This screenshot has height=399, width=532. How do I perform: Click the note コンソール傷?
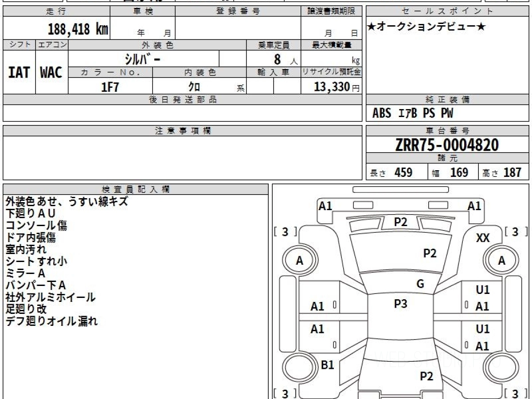[x=36, y=225]
